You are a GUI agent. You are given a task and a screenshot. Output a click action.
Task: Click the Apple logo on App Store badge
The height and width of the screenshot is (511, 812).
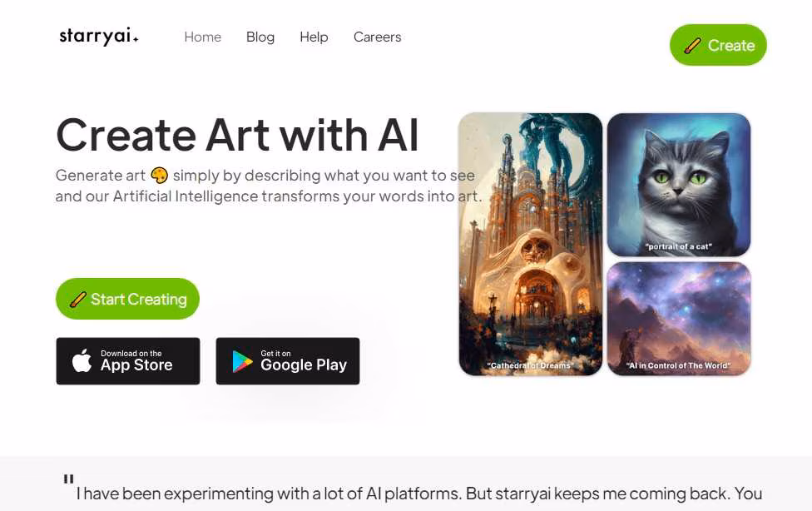[x=82, y=360]
